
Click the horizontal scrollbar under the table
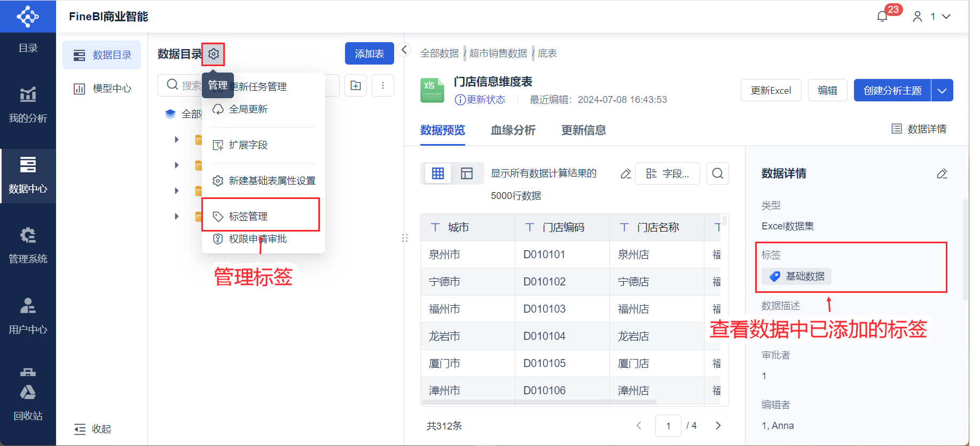tap(539, 402)
